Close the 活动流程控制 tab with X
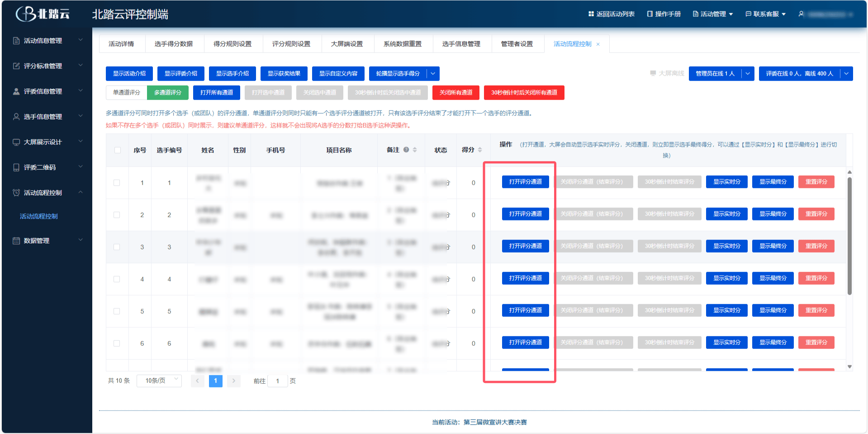This screenshot has width=868, height=434. [598, 44]
